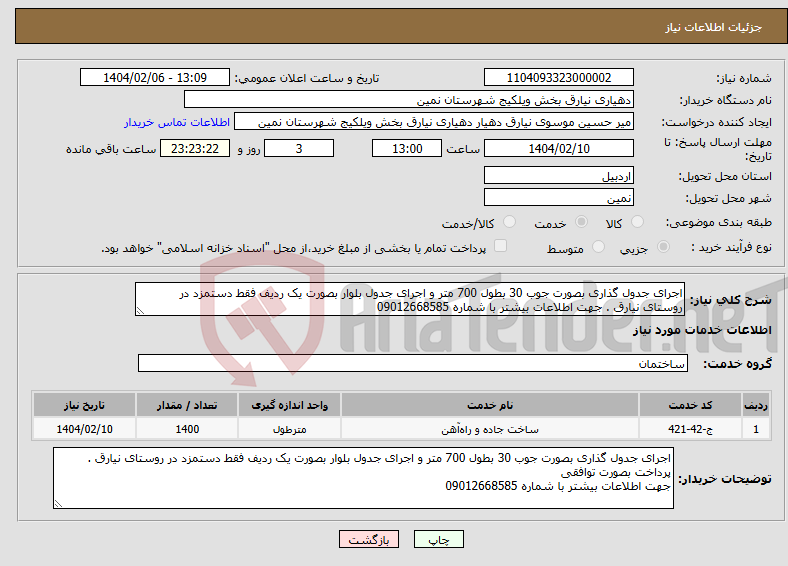The height and width of the screenshot is (566, 788).
Task: Click the واحد اندازه گیری column header
Action: 289,405
